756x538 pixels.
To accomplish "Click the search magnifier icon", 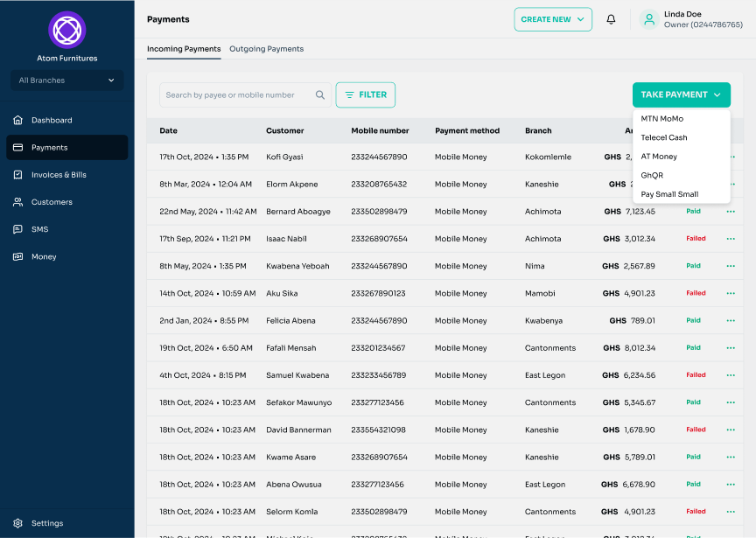I will click(x=320, y=95).
